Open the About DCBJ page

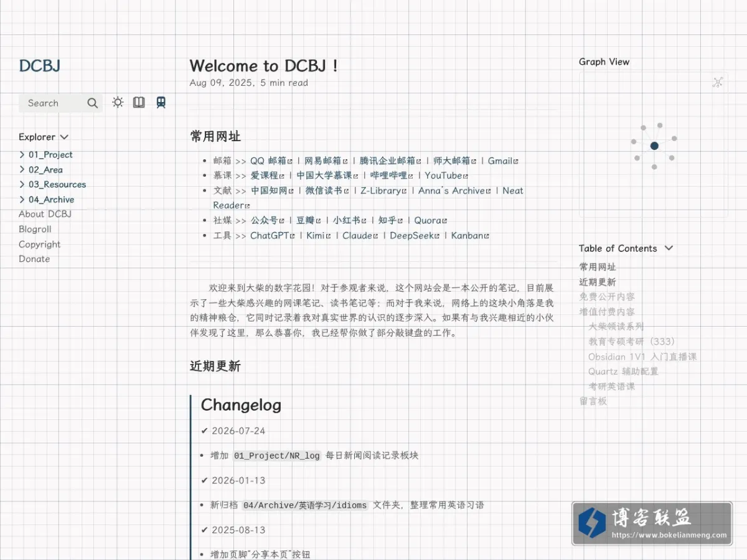[x=45, y=214]
